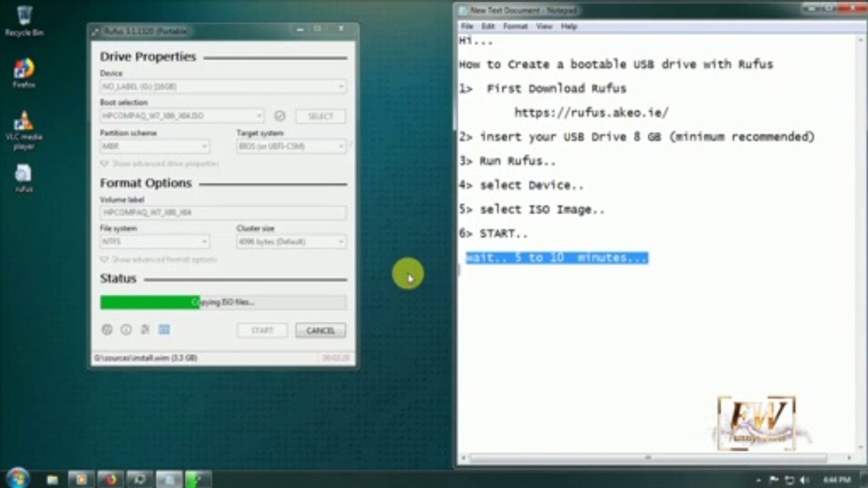
Task: Open Rufus language selection globe icon
Action: pos(106,330)
